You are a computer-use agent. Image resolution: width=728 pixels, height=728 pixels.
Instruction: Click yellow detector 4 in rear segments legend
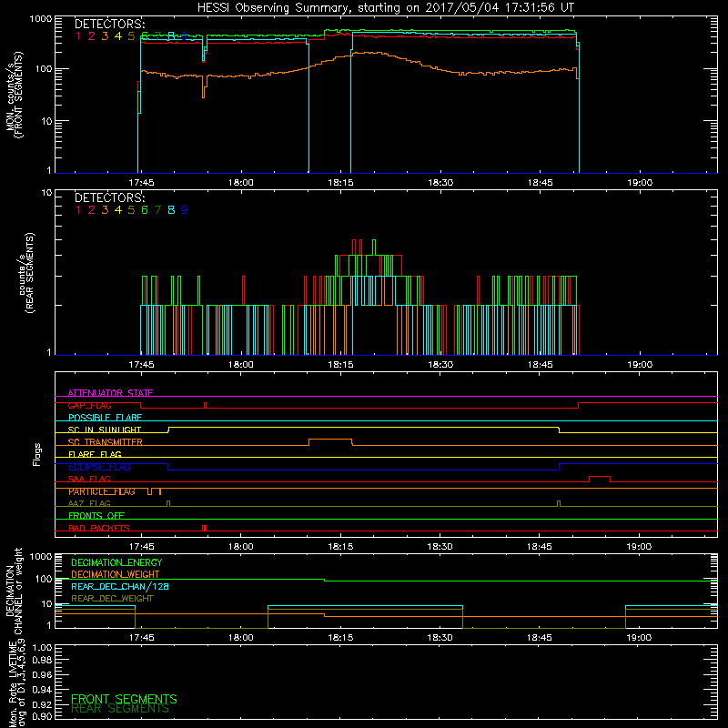pyautogui.click(x=118, y=210)
